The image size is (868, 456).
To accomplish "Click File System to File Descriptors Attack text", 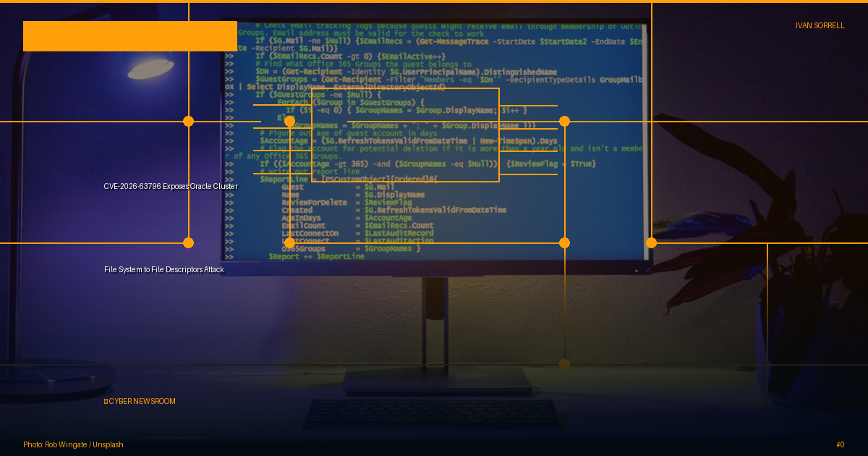I will (x=164, y=269).
